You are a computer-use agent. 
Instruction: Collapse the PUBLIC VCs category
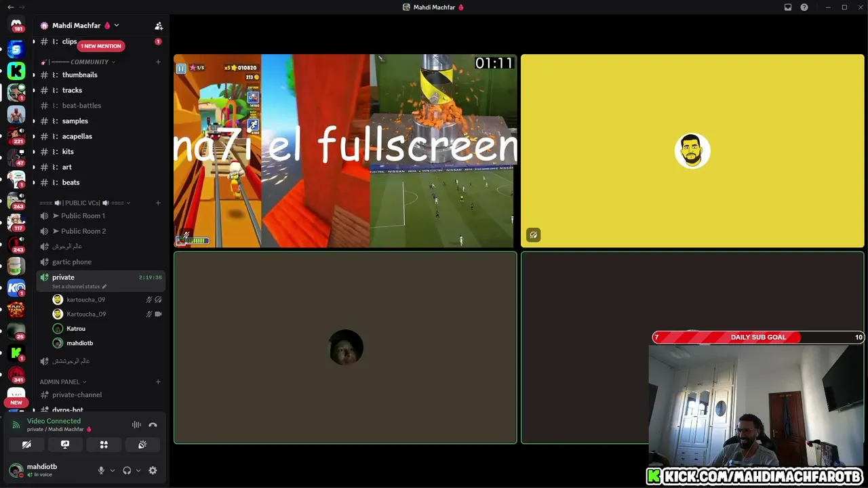coord(85,203)
